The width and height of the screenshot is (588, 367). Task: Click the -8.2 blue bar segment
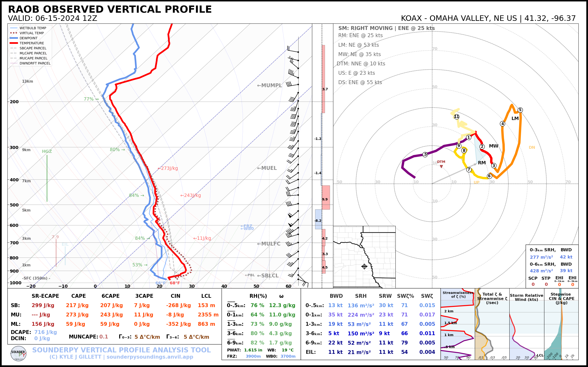(318, 219)
